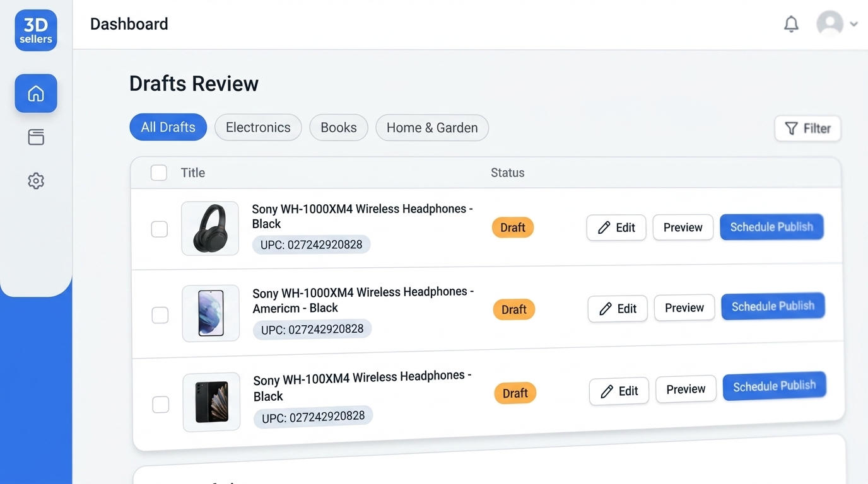Click the title 'Sony WH-1000XM4 Wireless Headphones - Americm - Black'

[363, 300]
